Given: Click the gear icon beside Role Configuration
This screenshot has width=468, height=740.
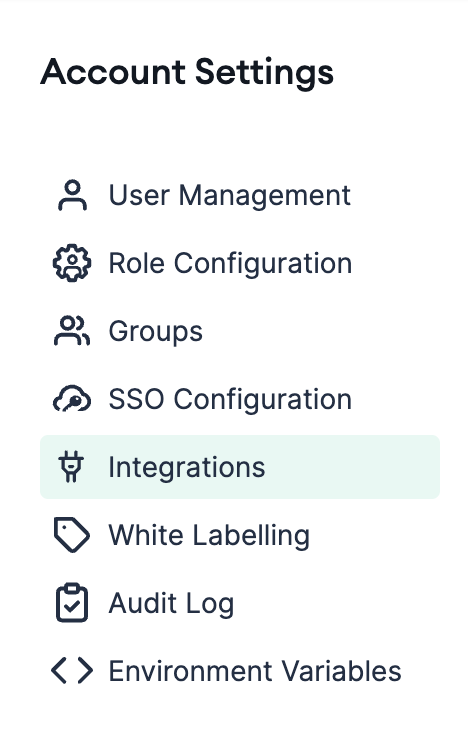Looking at the screenshot, I should (72, 263).
